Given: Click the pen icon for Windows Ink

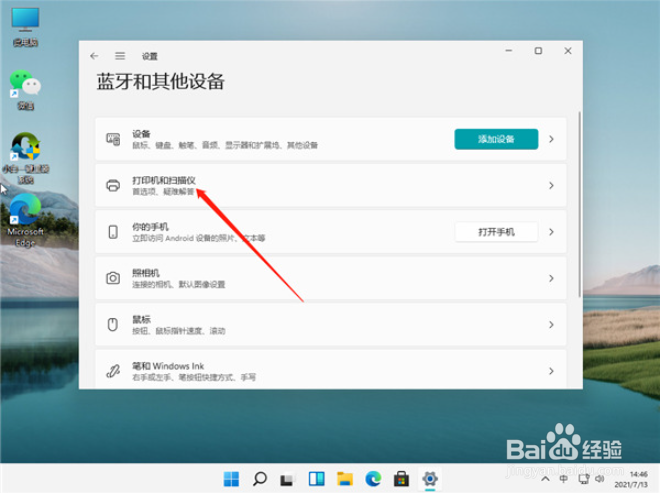Looking at the screenshot, I should tap(113, 371).
